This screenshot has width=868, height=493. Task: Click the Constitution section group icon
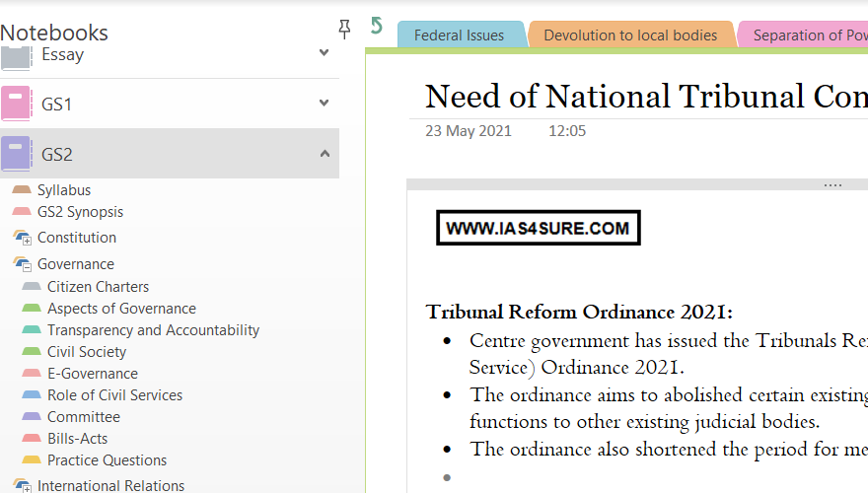tap(22, 238)
